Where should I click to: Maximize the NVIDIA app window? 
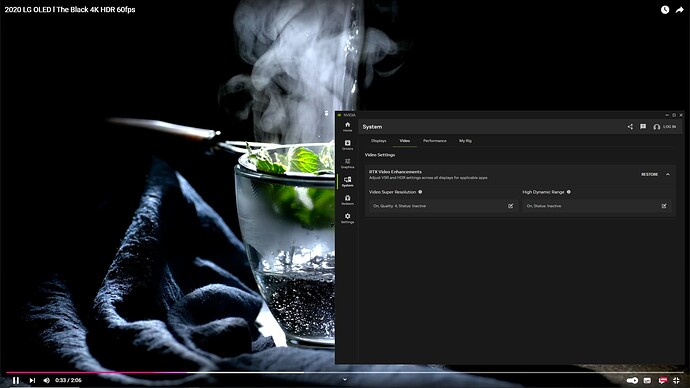click(674, 115)
